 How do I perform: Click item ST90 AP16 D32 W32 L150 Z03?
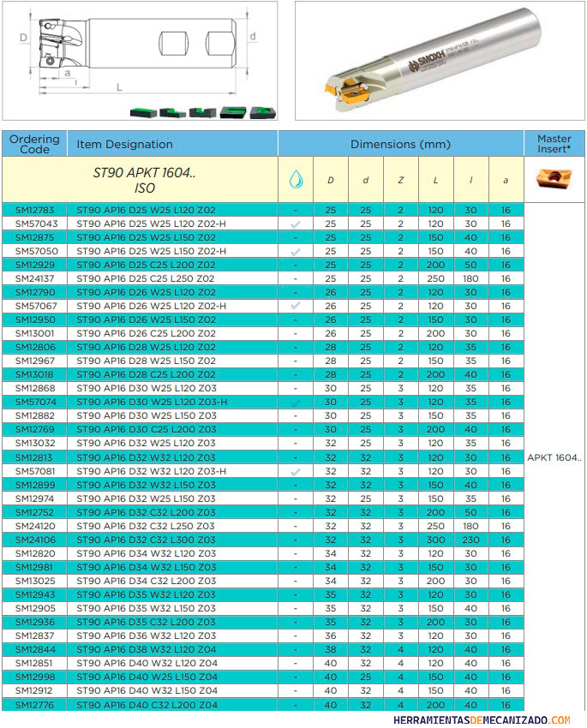[147, 485]
